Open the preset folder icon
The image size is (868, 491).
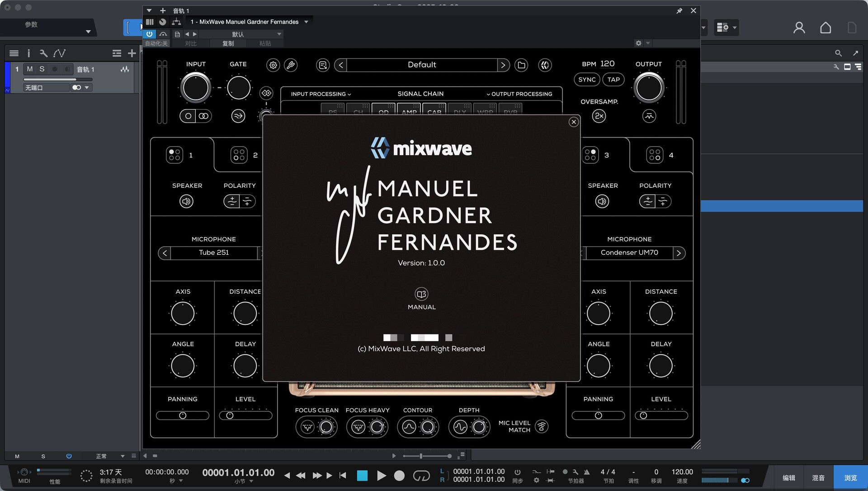click(521, 65)
